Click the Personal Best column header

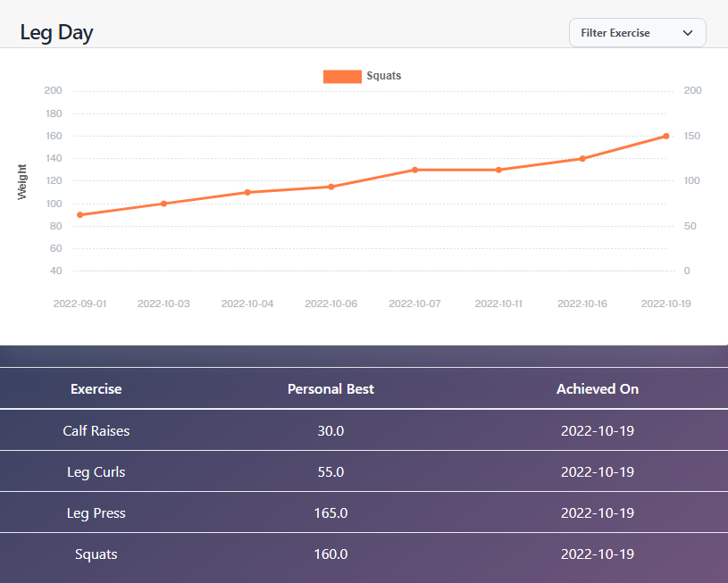(x=331, y=389)
